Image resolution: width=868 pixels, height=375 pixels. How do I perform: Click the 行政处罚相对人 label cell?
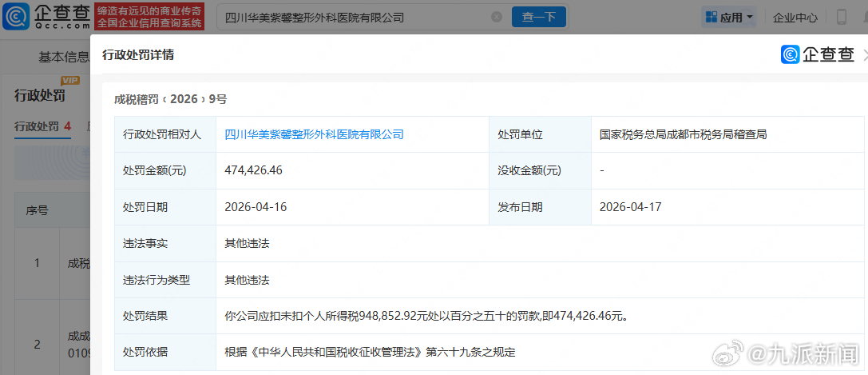pos(165,134)
